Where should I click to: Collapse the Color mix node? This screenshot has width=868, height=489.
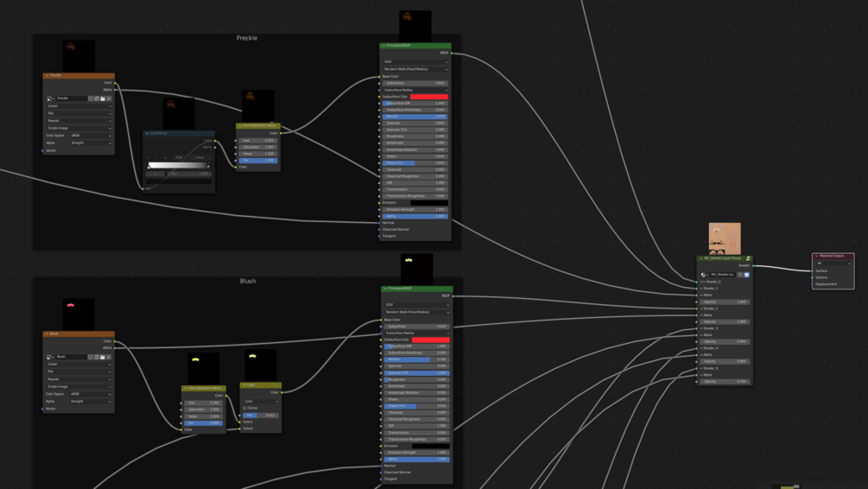244,384
